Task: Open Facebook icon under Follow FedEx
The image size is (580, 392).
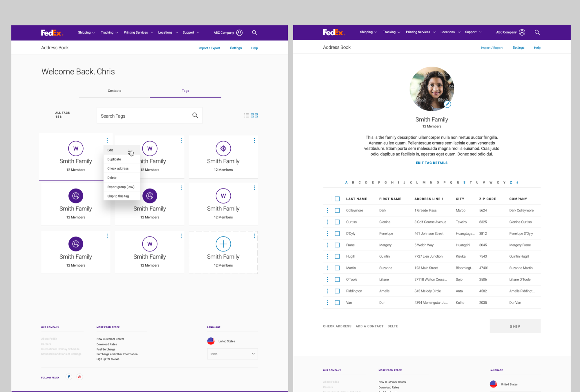Action: pyautogui.click(x=69, y=377)
